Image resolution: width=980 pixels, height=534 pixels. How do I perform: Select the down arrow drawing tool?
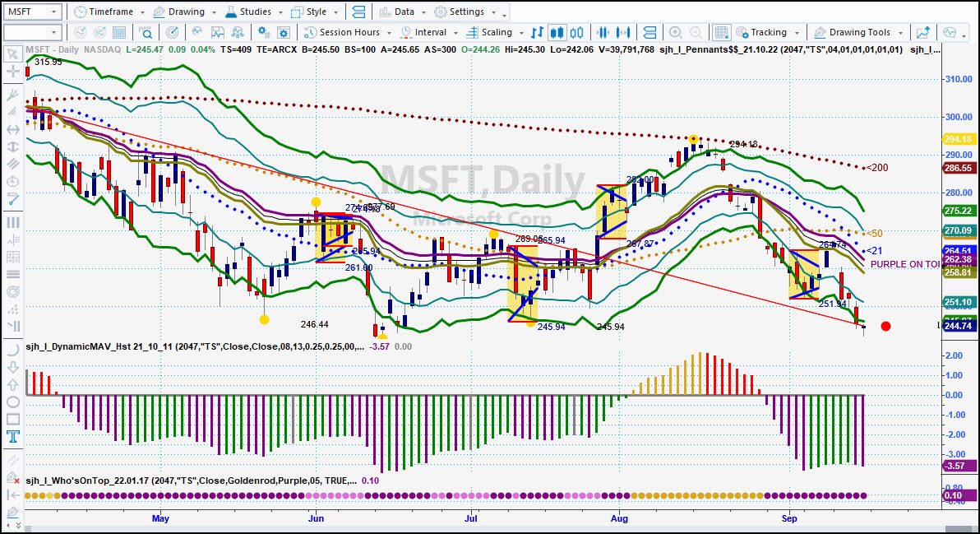tap(12, 367)
